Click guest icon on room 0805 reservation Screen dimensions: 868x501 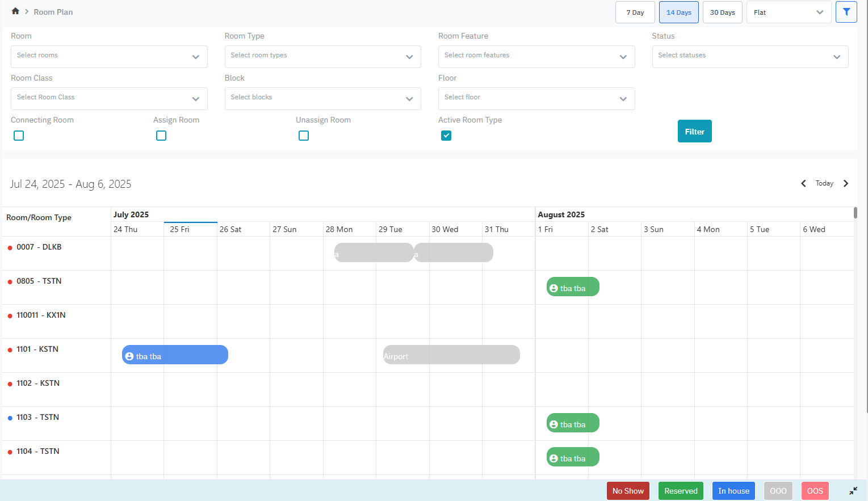[553, 288]
